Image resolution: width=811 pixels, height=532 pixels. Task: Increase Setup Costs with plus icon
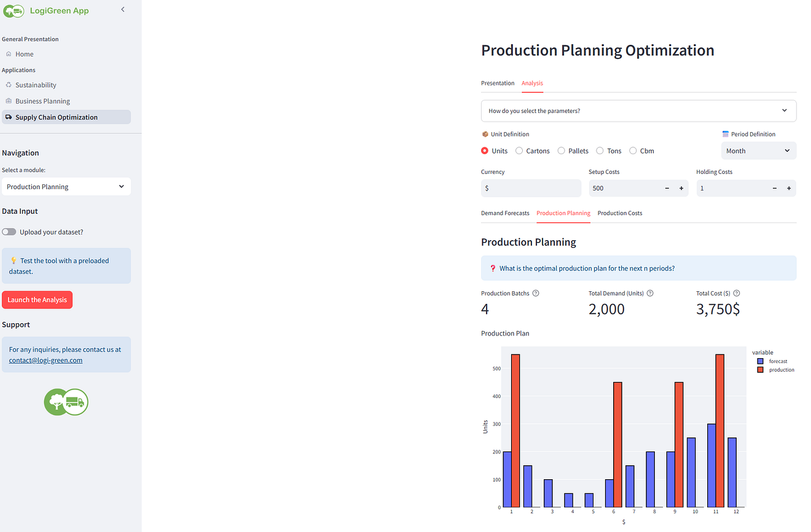tap(681, 188)
